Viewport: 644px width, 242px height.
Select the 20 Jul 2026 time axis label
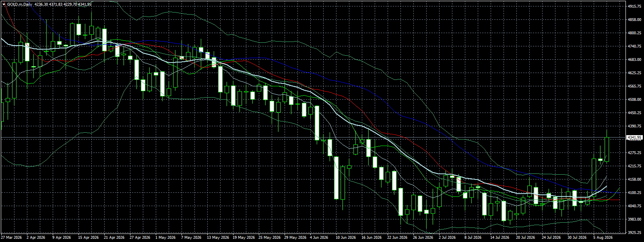(526, 238)
